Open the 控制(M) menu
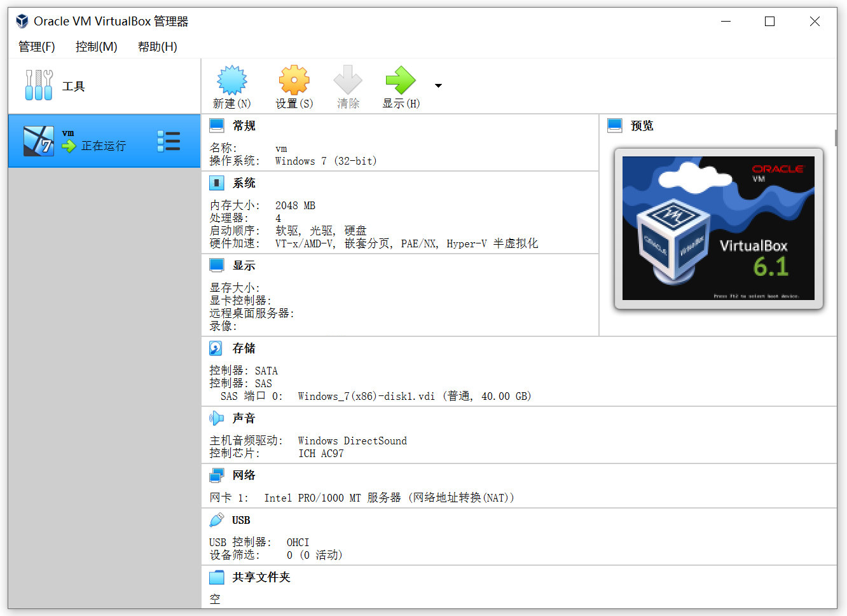Screen dimensions: 847x616 [95, 46]
